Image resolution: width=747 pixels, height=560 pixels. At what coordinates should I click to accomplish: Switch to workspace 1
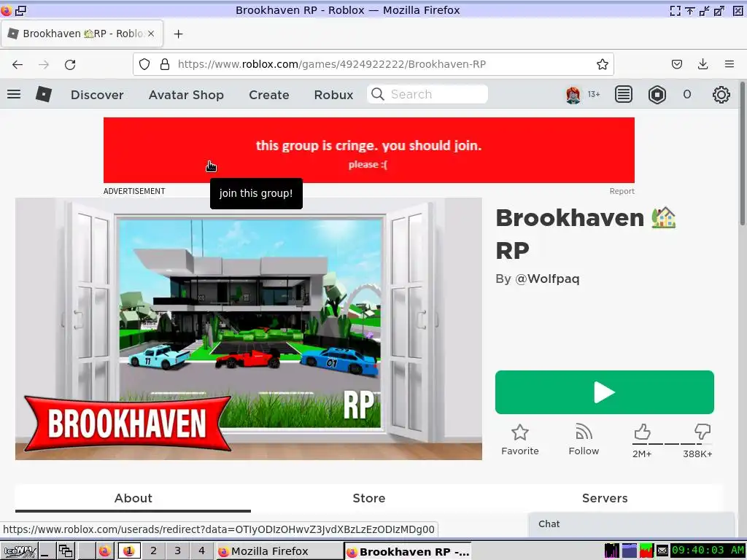point(129,551)
